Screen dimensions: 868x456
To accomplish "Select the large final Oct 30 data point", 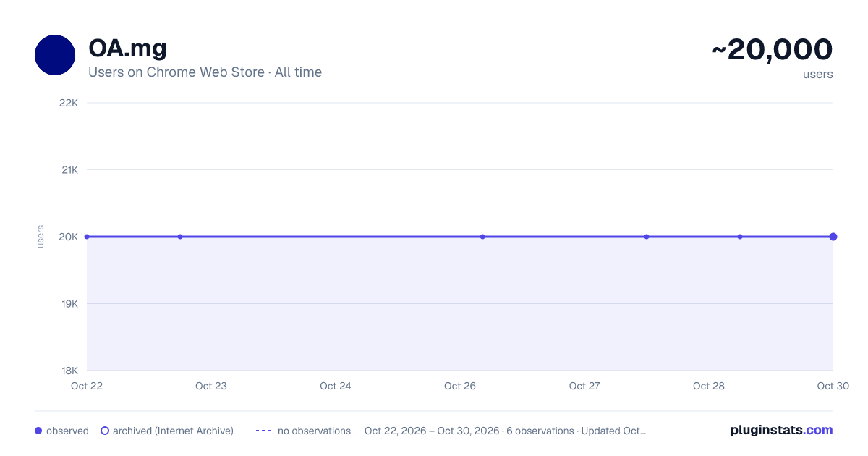I will click(833, 237).
